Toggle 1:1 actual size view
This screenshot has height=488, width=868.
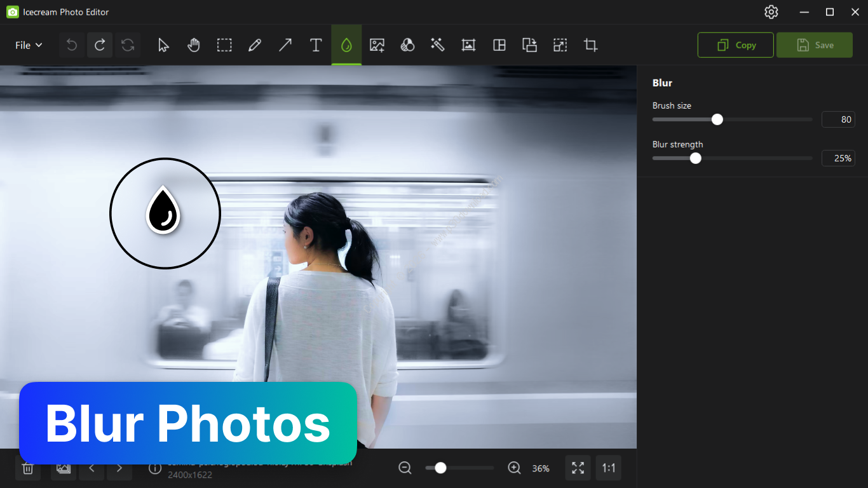(x=609, y=468)
